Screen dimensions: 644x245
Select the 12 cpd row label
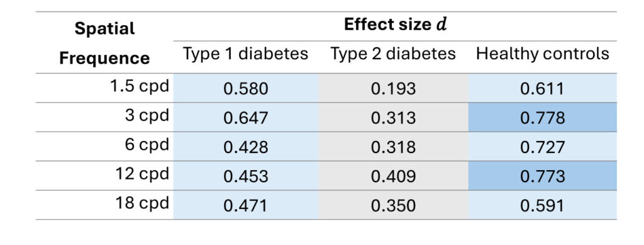(142, 174)
